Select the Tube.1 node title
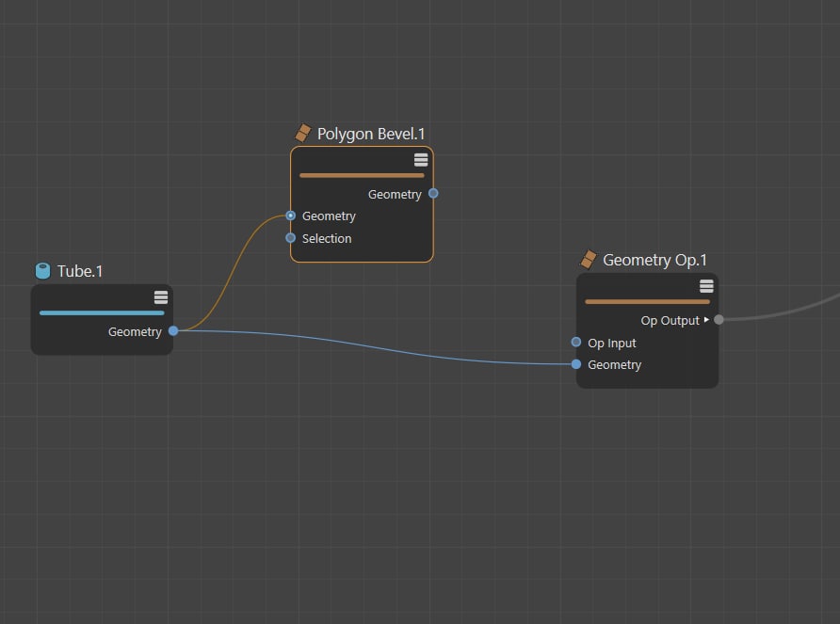Screen dimensions: 840x624 click(x=80, y=272)
